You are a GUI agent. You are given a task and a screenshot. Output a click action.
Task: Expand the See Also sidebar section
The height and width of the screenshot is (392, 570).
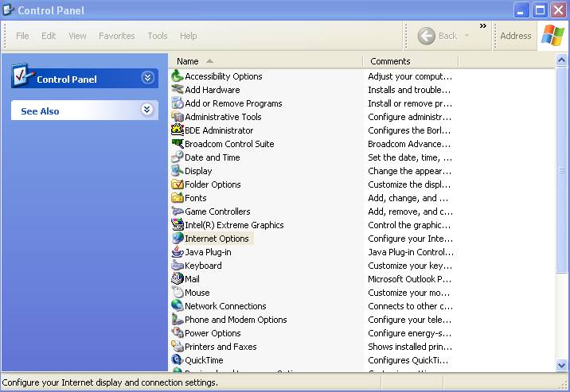pyautogui.click(x=147, y=110)
